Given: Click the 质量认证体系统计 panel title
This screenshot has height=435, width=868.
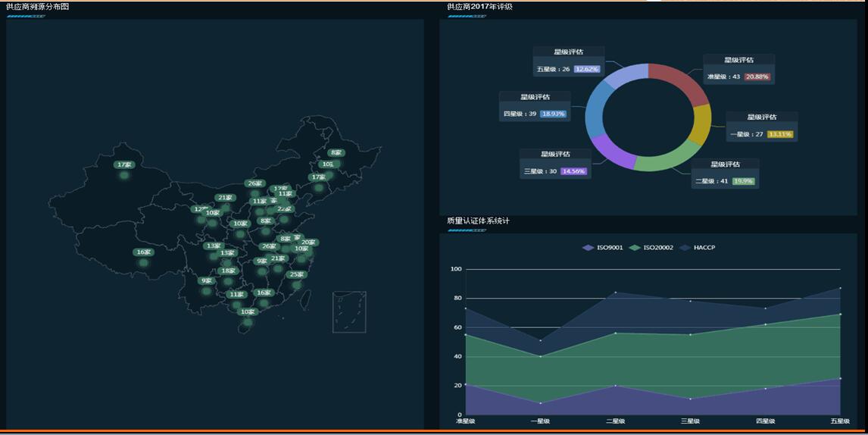Looking at the screenshot, I should 478,221.
